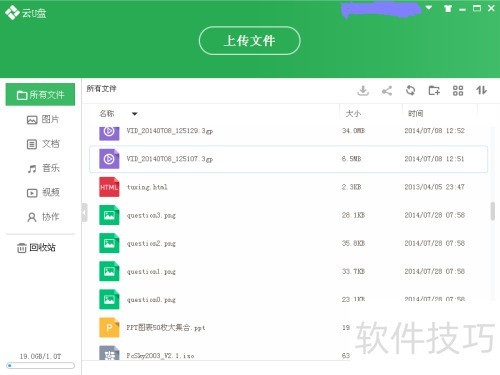The width and height of the screenshot is (500, 375).
Task: Click the storage usage bar 19.0GB/1.0T
Action: click(40, 366)
